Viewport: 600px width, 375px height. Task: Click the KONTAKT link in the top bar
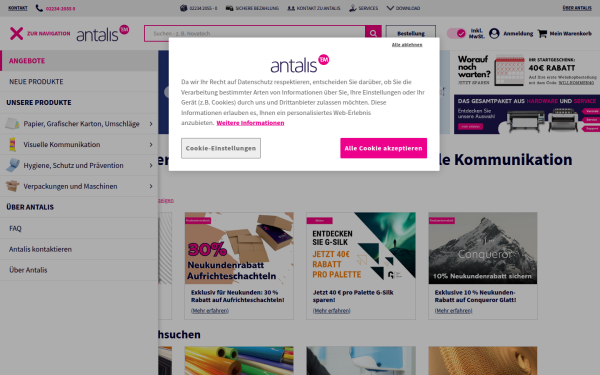pos(18,8)
